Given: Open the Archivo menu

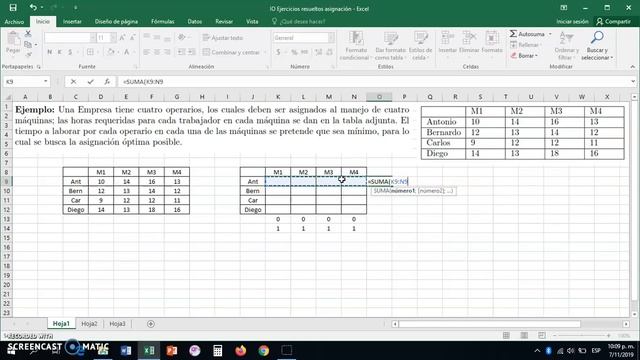Looking at the screenshot, I should [x=14, y=22].
